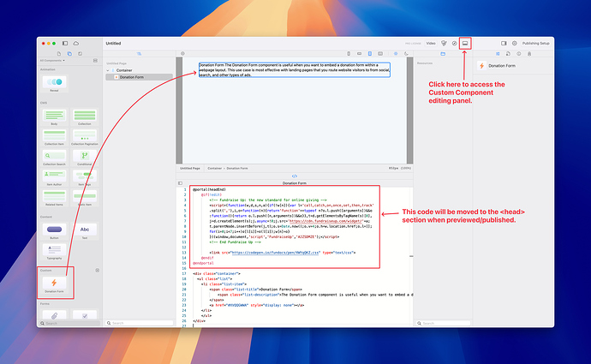This screenshot has width=591, height=364.
Task: Click the preview compass icon
Action: [455, 44]
